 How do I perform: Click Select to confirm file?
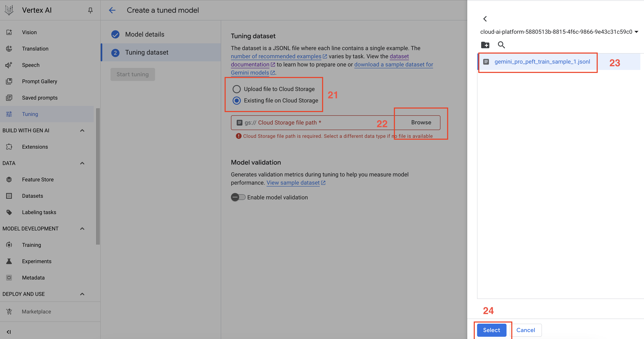pos(492,330)
